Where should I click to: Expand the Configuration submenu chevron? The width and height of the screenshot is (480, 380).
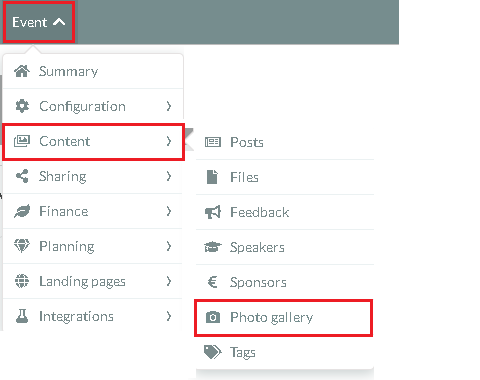[169, 106]
